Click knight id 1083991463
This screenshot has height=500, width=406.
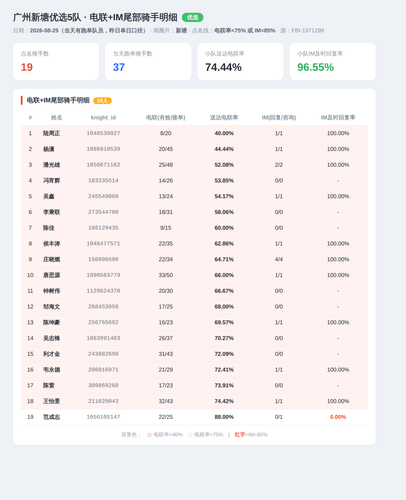click(x=103, y=338)
